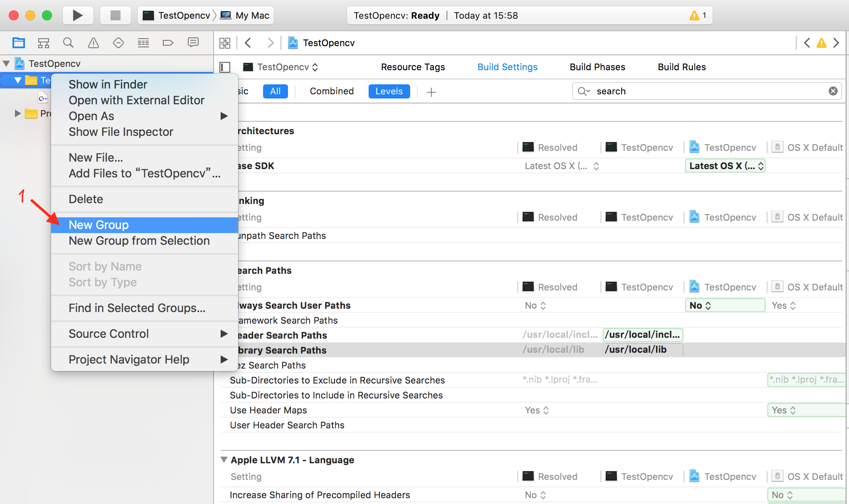Edit Library Search Paths /usr/local/lib value
Screen dimensions: 849x504
point(642,350)
